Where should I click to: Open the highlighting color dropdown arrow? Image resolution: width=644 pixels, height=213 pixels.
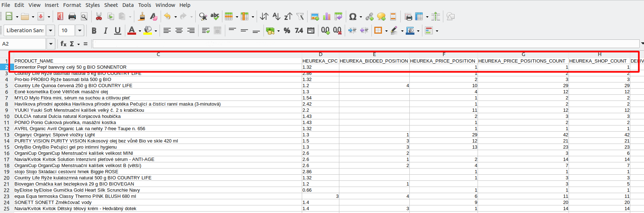coord(156,31)
